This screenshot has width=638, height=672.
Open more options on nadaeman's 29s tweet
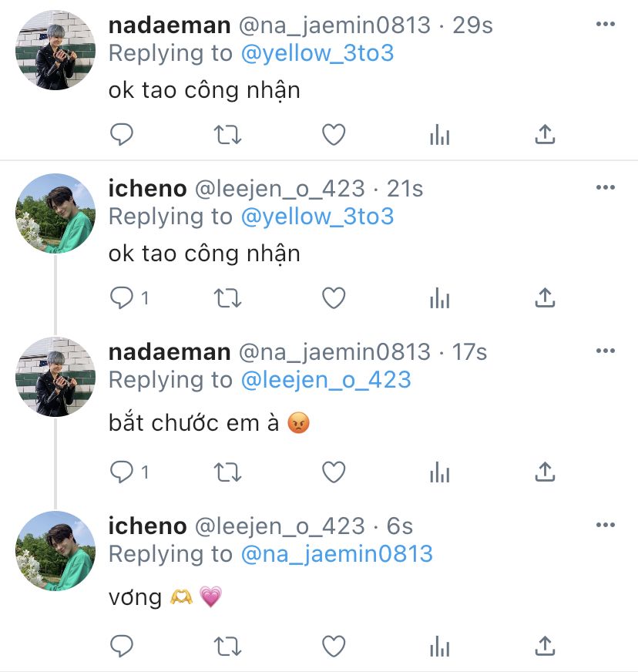point(606,24)
